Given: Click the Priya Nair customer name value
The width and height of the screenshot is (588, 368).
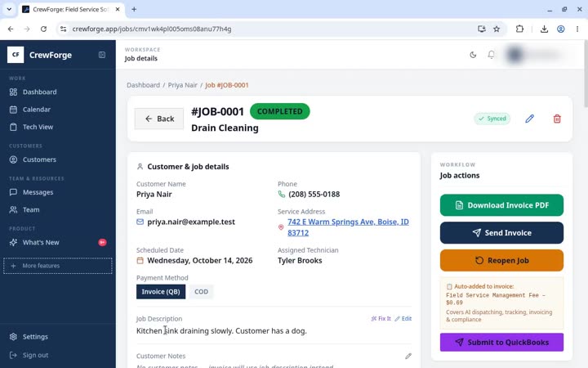Looking at the screenshot, I should tap(154, 194).
